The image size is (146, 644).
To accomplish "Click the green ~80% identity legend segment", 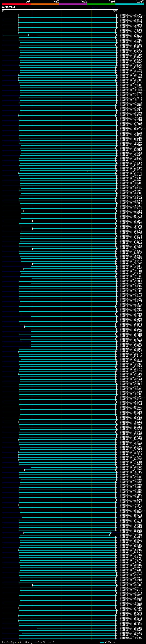I will pyautogui.click(x=101, y=4).
